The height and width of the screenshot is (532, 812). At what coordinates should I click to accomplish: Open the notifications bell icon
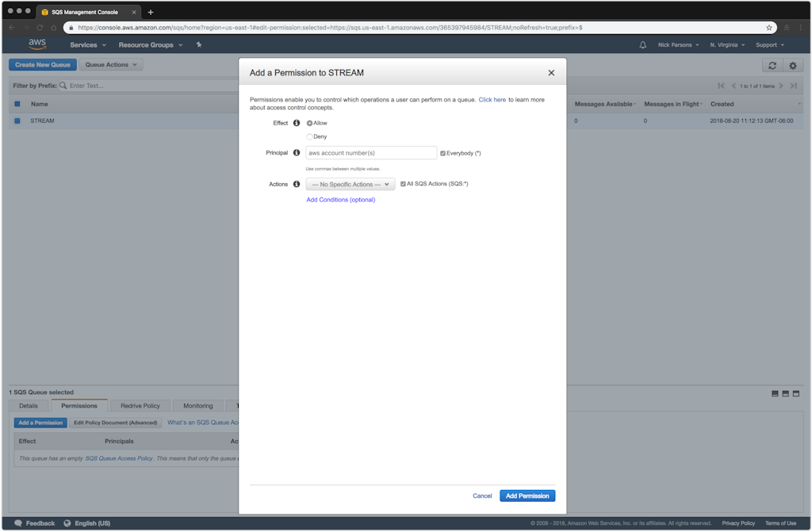tap(643, 45)
